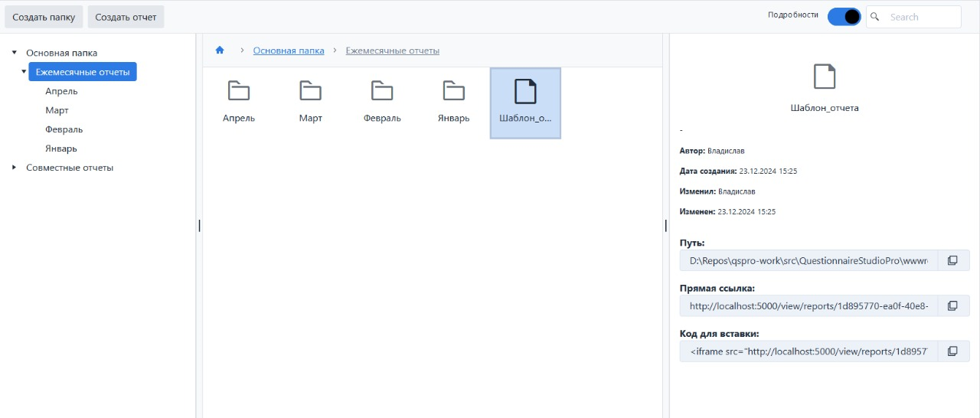Click the Прямая ссылка URL text field
This screenshot has height=418, width=980.
(x=808, y=306)
